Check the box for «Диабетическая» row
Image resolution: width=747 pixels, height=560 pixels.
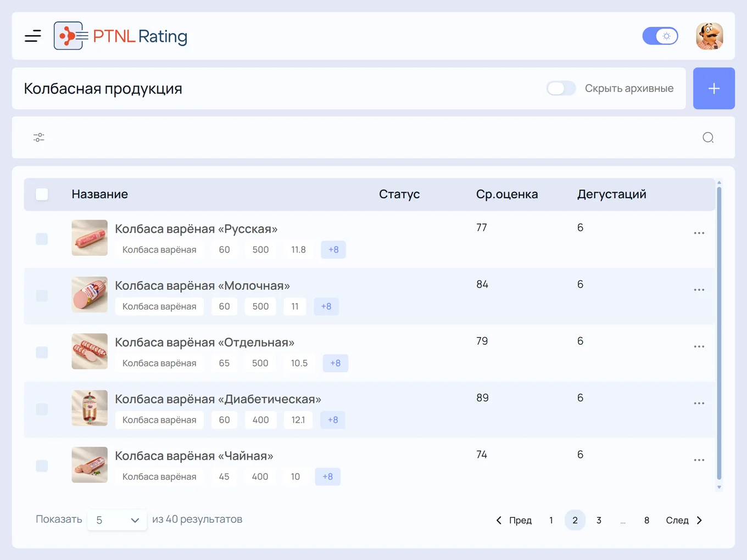coord(42,409)
